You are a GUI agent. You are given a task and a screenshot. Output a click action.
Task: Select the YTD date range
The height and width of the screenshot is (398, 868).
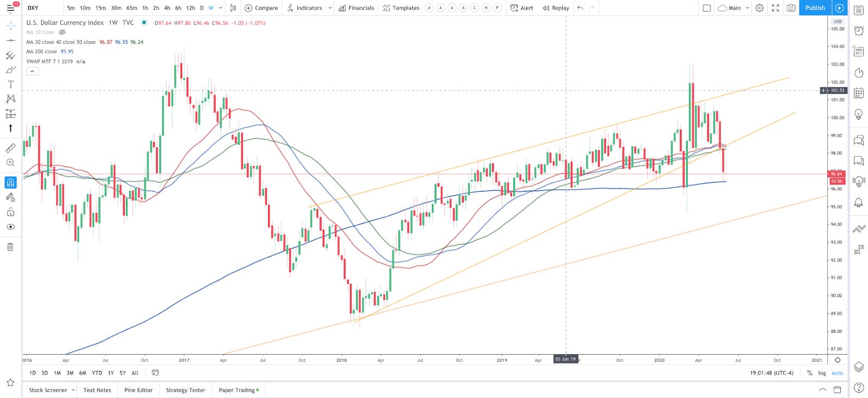coord(97,373)
